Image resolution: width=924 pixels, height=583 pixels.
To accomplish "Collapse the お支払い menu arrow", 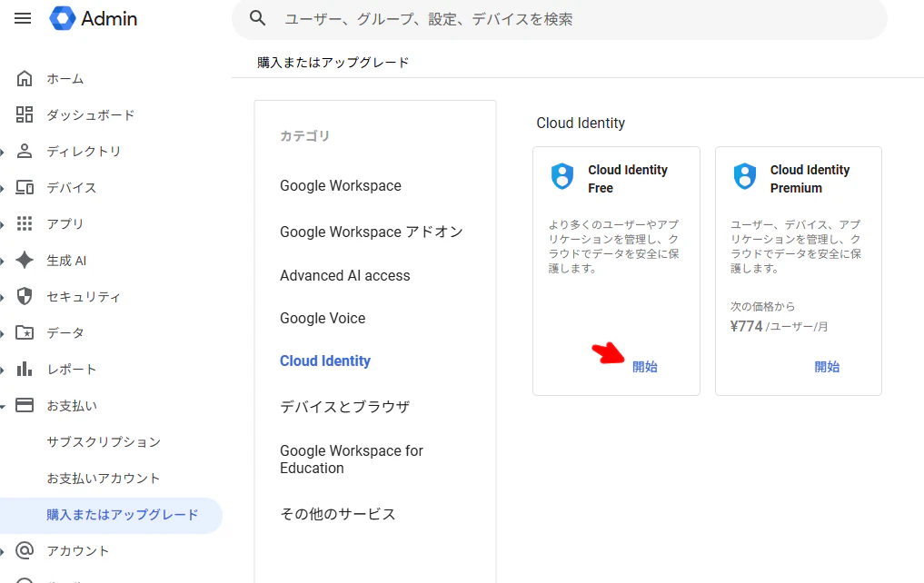I will click(x=3, y=406).
